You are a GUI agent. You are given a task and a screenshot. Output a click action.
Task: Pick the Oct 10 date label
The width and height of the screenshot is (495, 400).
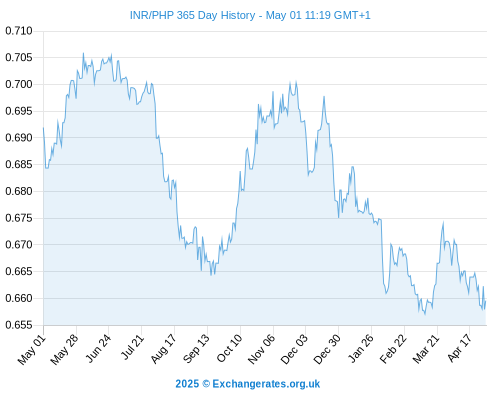229,349
